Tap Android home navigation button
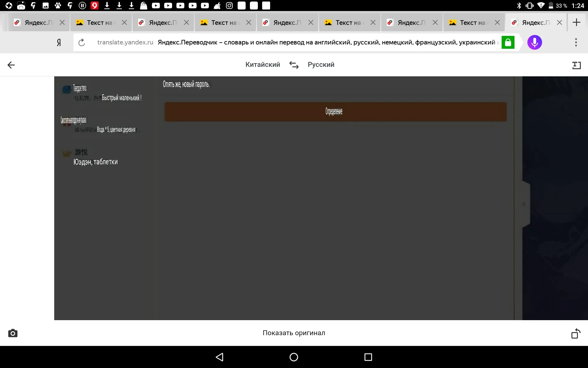The image size is (588, 368). tap(294, 357)
